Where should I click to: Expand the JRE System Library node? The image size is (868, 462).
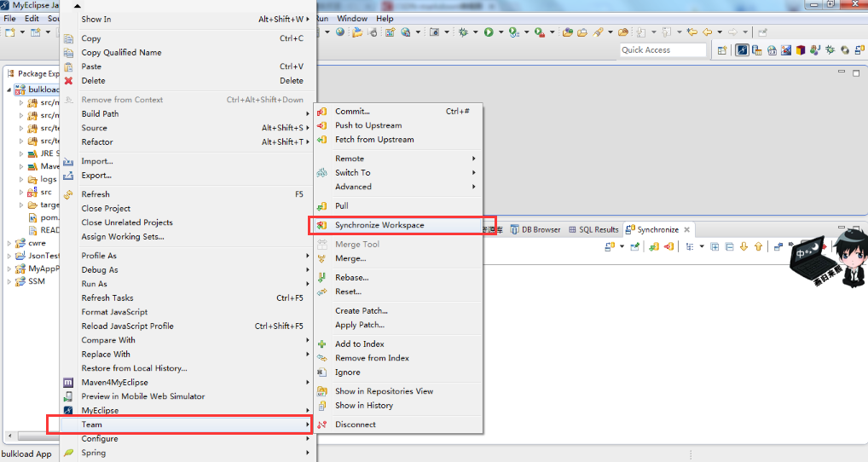tap(21, 153)
